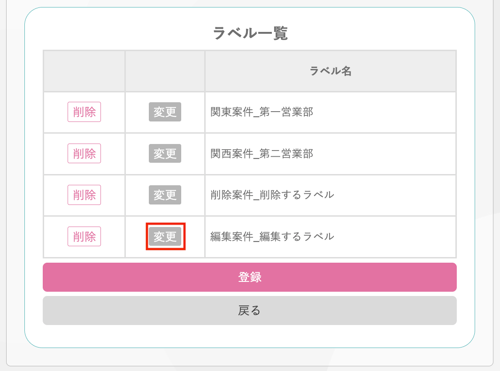
Task: Click the white panel area beneath 戻る button
Action: coord(250,335)
